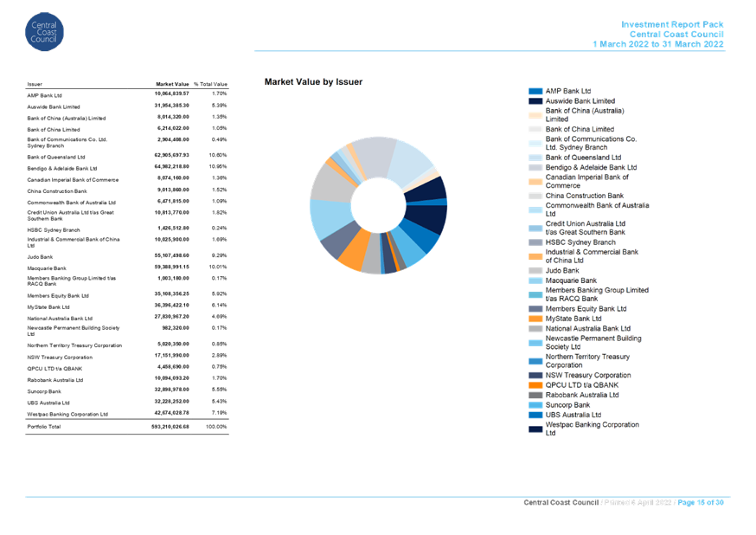The height and width of the screenshot is (535, 756).
Task: Click the 'Suncorp Bank' table row name
Action: [x=44, y=391]
